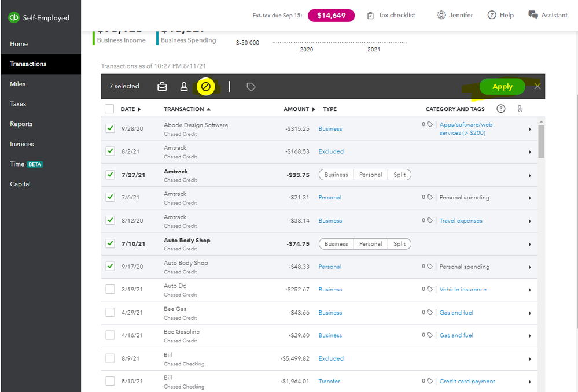Uncheck the Amtrack 7/27/21 checkbox
The image size is (578, 392).
pos(110,175)
